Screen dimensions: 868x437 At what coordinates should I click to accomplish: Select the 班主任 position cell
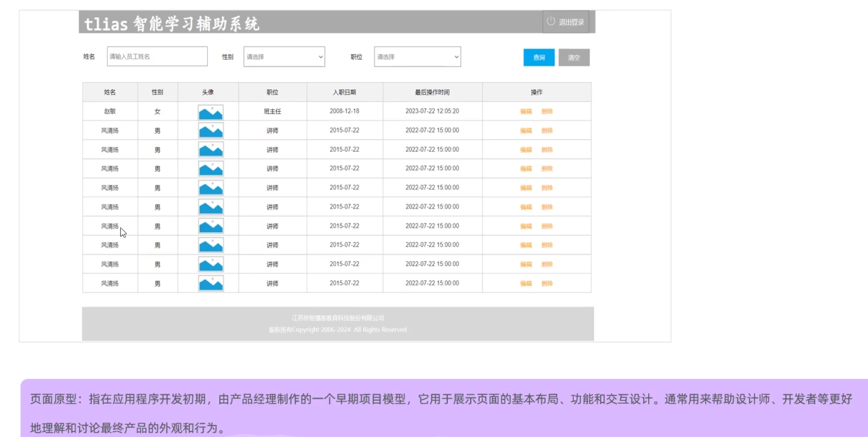pyautogui.click(x=272, y=111)
